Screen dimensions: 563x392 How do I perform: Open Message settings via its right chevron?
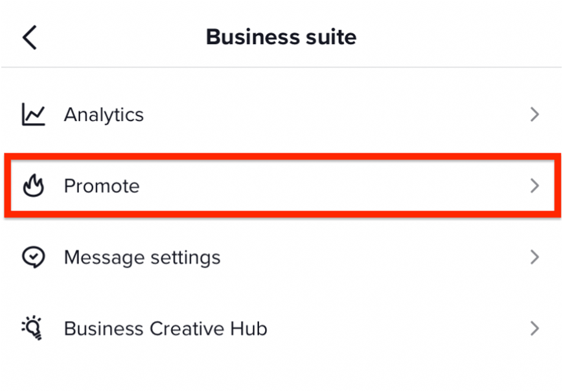[534, 257]
